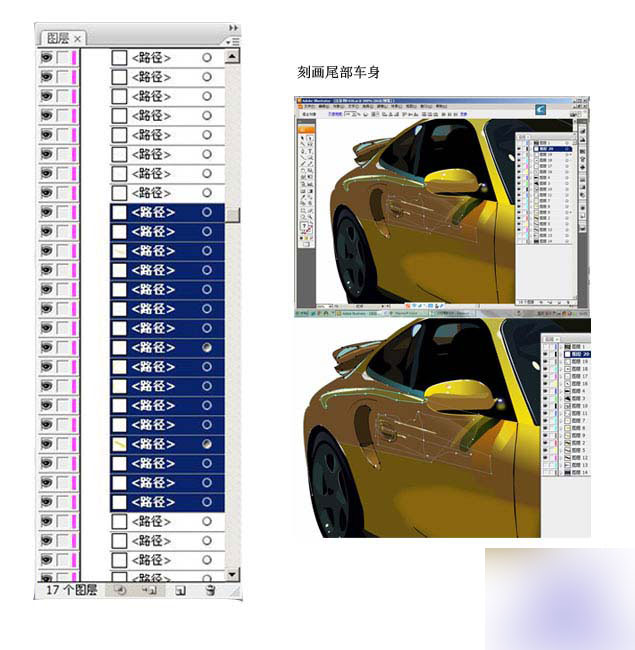Open the 图层 panel flyout menu
Screen dimensions: 635x650
[233, 41]
